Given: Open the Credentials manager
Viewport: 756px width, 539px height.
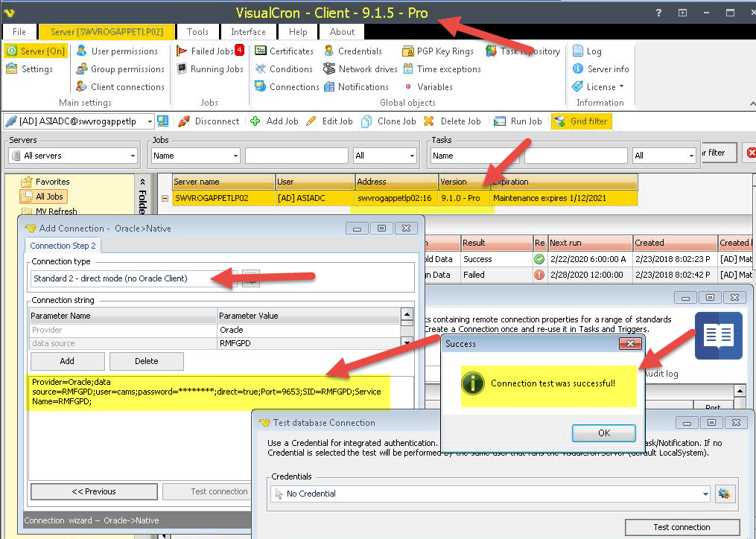Looking at the screenshot, I should click(x=353, y=51).
